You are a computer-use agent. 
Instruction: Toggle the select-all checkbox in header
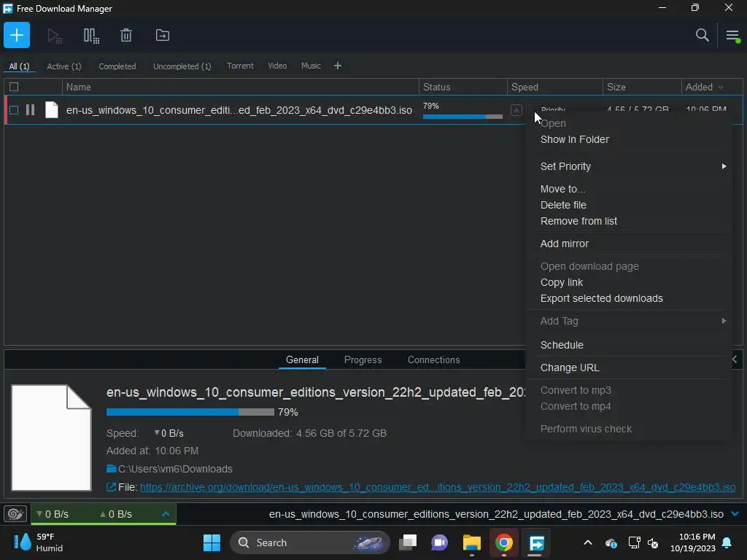click(14, 87)
